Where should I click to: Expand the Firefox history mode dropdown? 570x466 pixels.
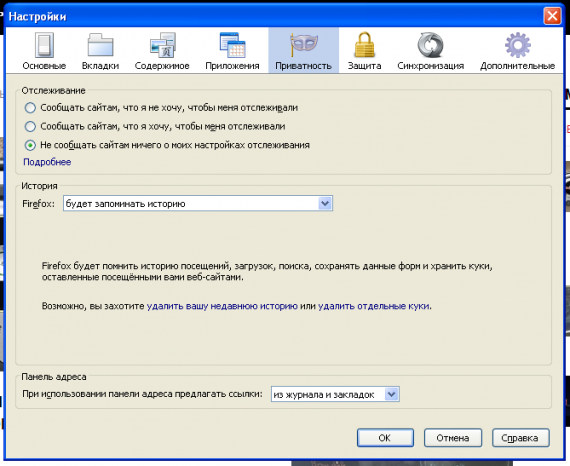[198, 204]
